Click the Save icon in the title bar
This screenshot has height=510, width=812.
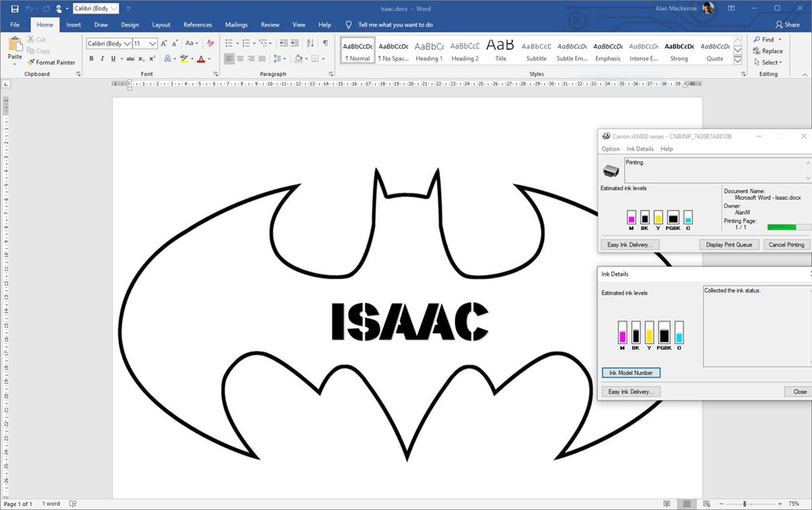tap(14, 9)
